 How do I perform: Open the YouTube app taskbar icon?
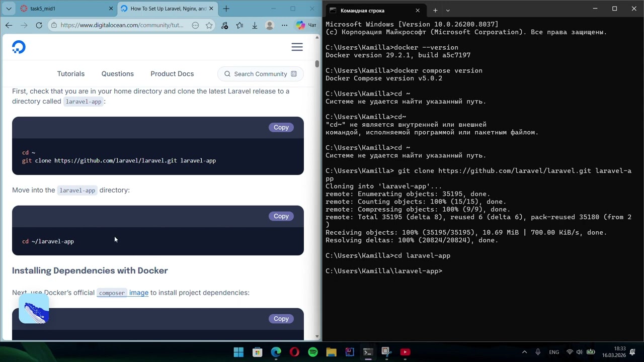405,352
